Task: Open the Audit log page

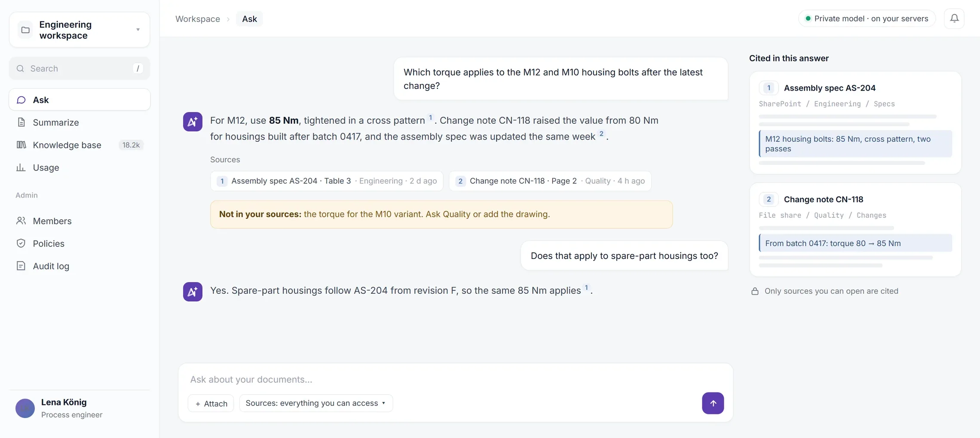Action: click(x=80, y=266)
